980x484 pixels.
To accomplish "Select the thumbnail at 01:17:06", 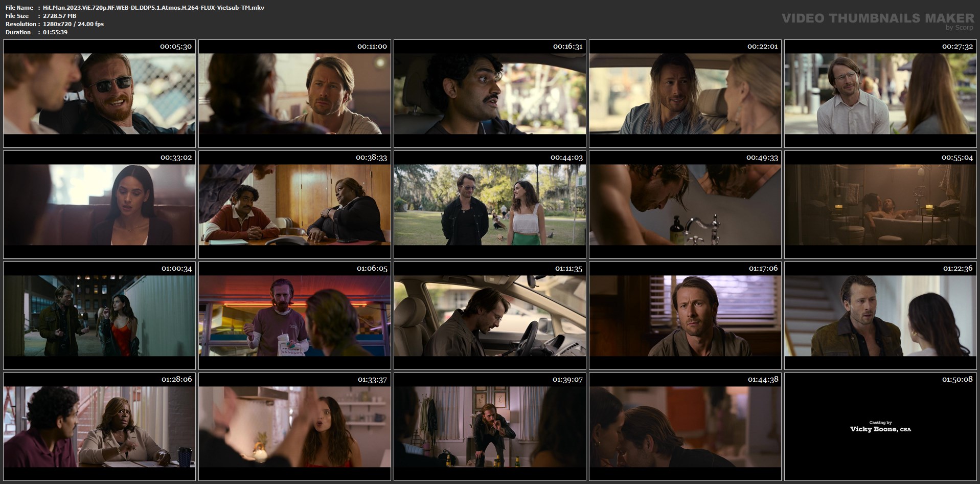I will click(685, 316).
